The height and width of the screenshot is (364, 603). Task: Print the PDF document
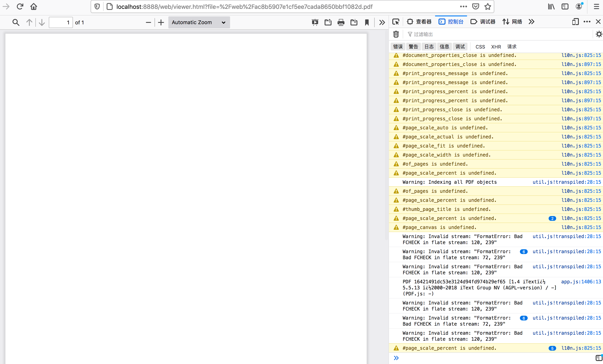pos(341,22)
